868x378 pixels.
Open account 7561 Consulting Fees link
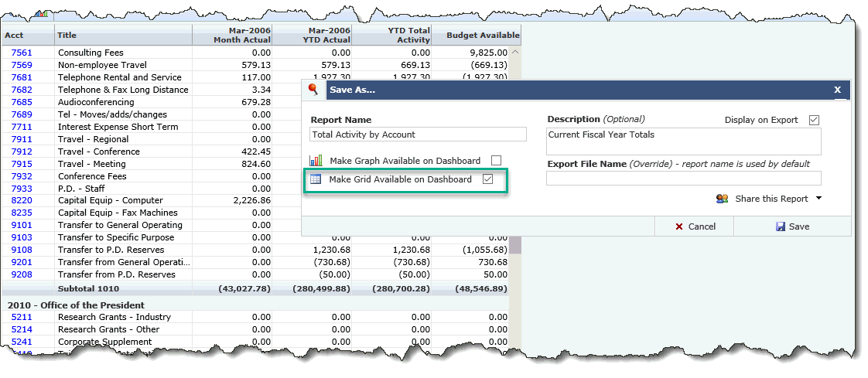click(x=22, y=53)
